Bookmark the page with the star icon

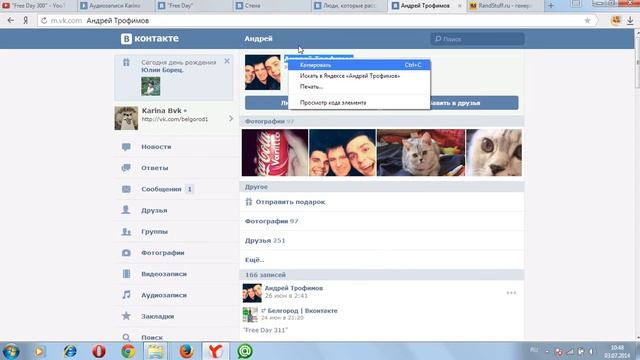(587, 20)
